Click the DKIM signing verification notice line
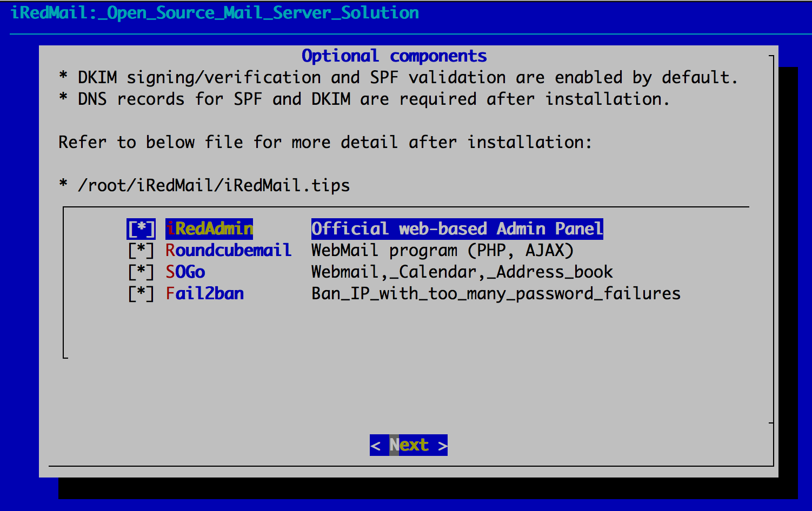This screenshot has width=812, height=511. click(398, 77)
